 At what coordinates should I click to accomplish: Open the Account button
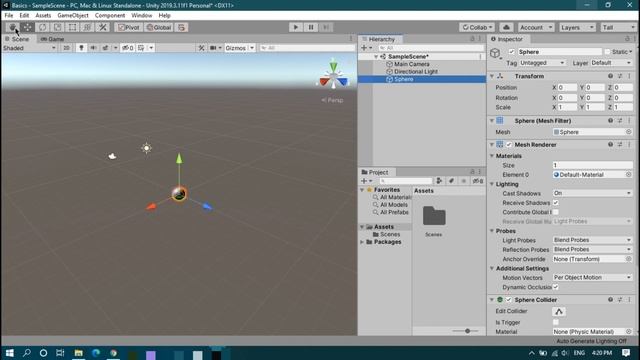(536, 27)
